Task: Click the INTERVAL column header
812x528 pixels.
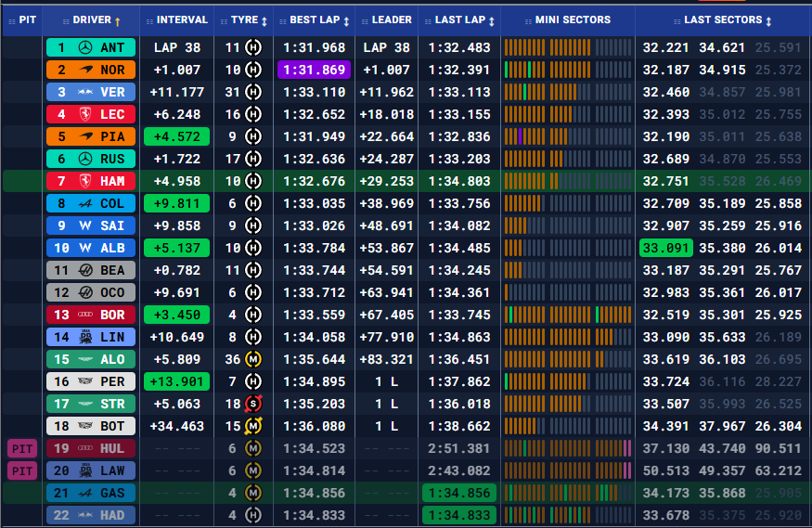Action: [177, 20]
